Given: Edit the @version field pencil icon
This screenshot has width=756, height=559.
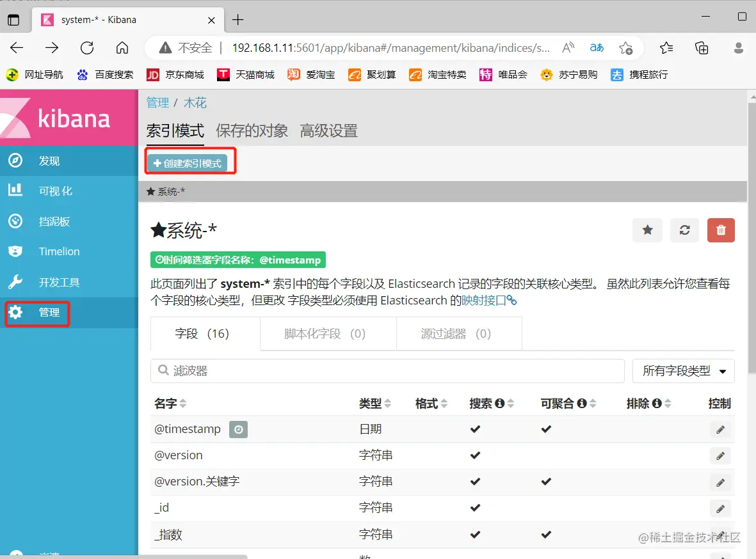Looking at the screenshot, I should click(720, 455).
